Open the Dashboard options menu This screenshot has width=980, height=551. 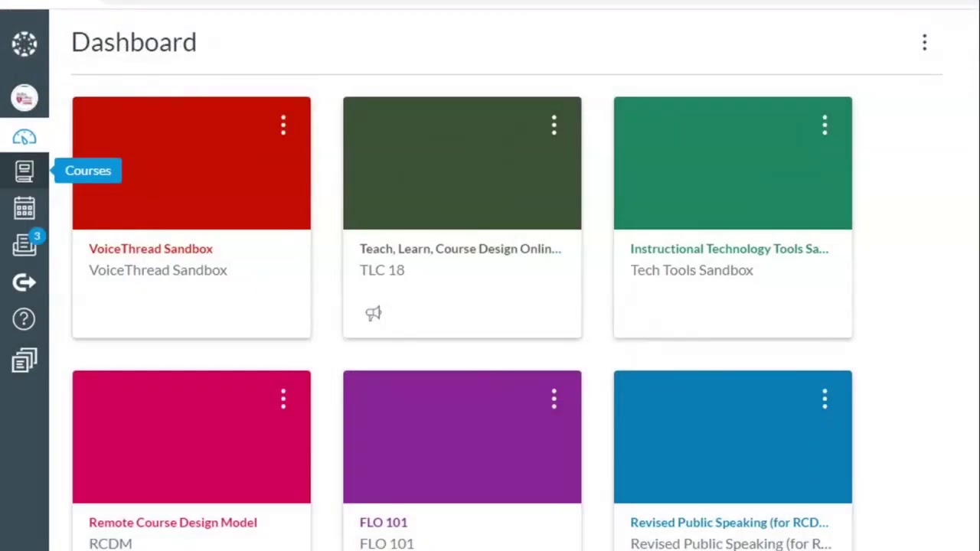pos(924,42)
